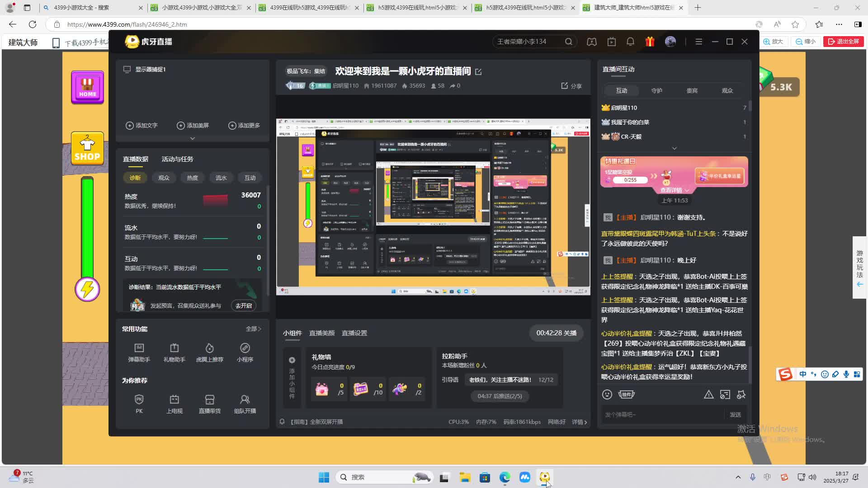Open the gift icon in the title bar
868x488 pixels.
pos(650,42)
